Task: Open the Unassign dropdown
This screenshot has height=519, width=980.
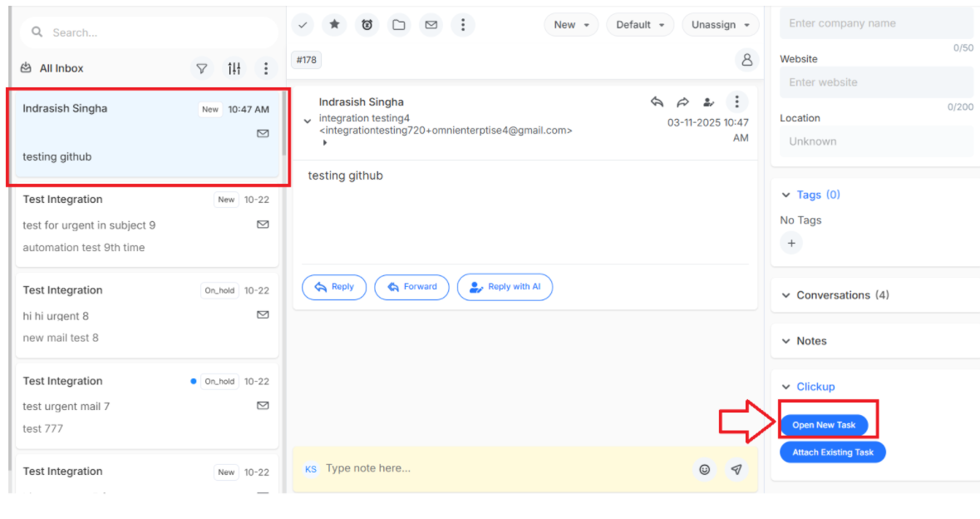Action: pyautogui.click(x=720, y=25)
